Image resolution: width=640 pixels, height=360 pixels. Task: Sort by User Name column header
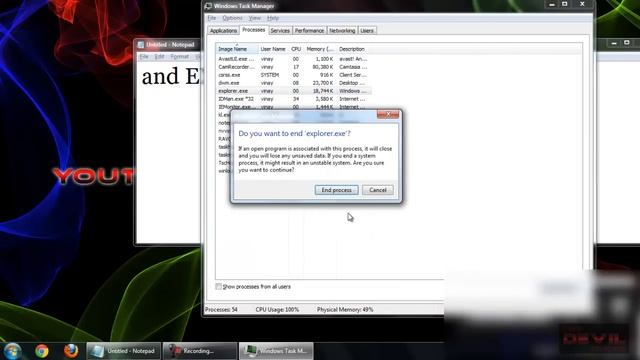coord(273,49)
